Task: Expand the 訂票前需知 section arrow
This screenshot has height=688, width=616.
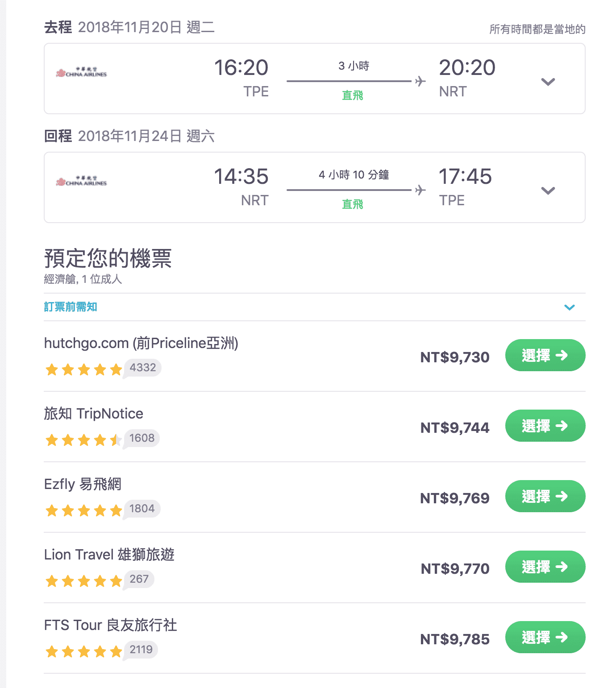Action: point(569,307)
